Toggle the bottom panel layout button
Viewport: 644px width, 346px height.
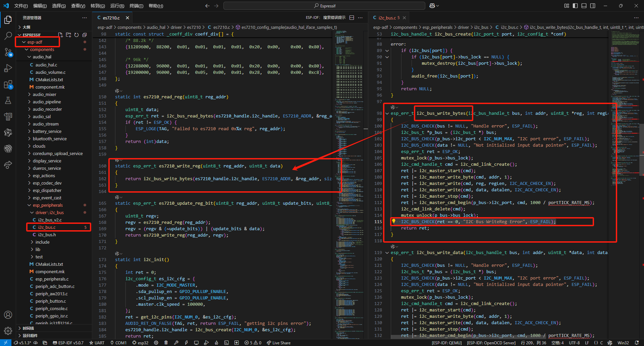pos(584,6)
